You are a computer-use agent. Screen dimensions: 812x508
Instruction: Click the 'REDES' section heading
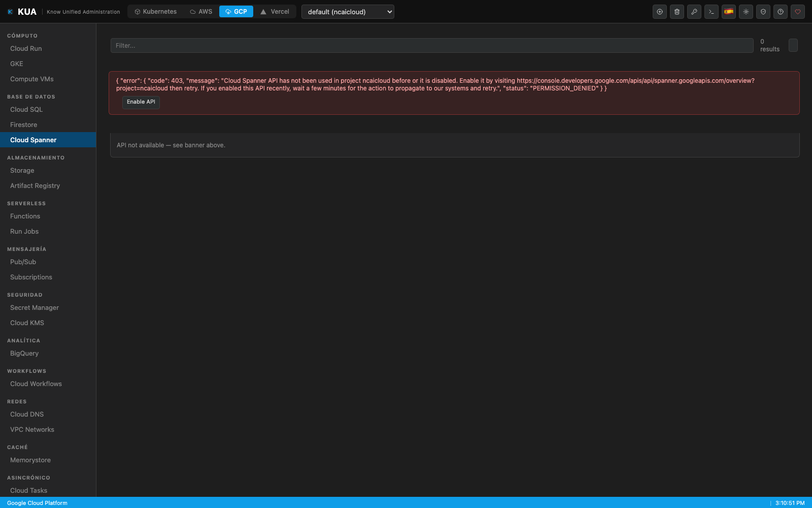[x=17, y=402]
